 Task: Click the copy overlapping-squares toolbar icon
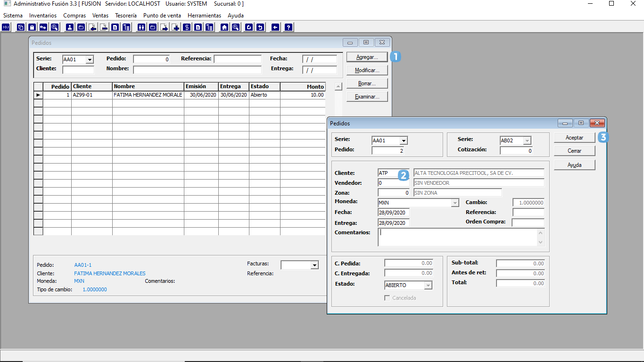coord(21,27)
